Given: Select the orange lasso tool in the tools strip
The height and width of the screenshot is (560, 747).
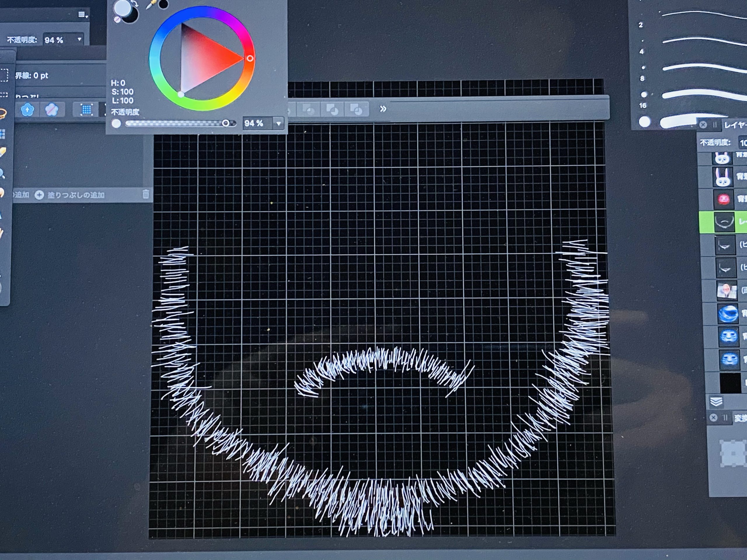Looking at the screenshot, I should (x=3, y=113).
